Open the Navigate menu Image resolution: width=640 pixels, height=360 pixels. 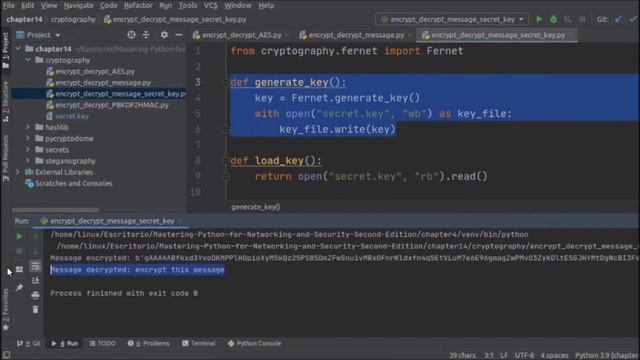(x=78, y=5)
